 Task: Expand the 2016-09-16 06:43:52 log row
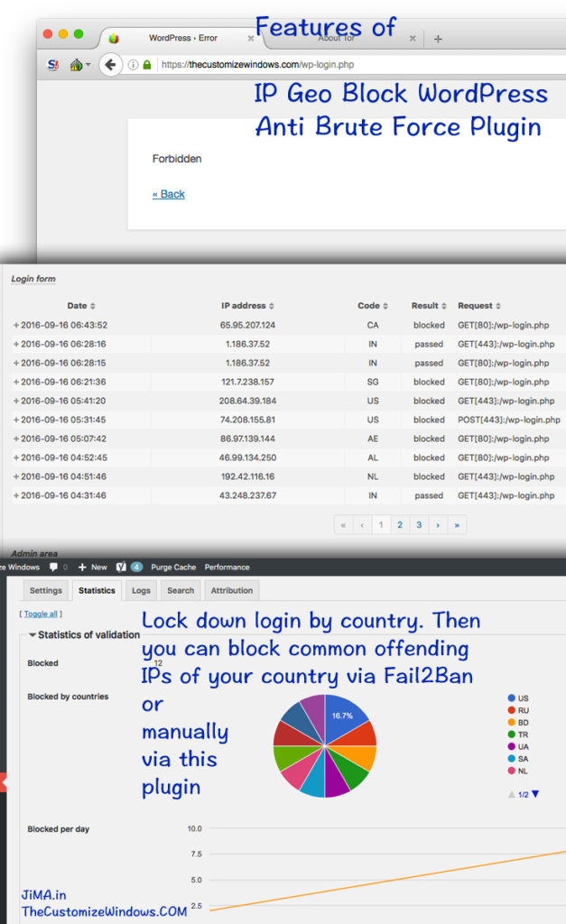[16, 325]
